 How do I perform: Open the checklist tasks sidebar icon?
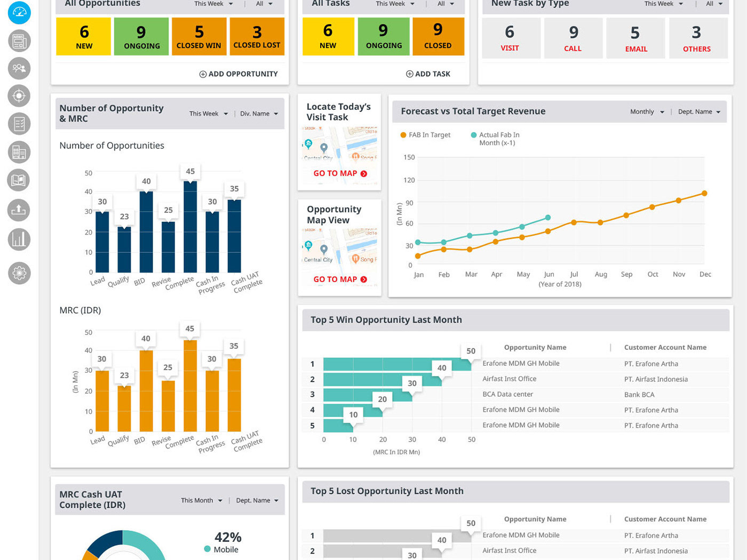click(x=19, y=124)
